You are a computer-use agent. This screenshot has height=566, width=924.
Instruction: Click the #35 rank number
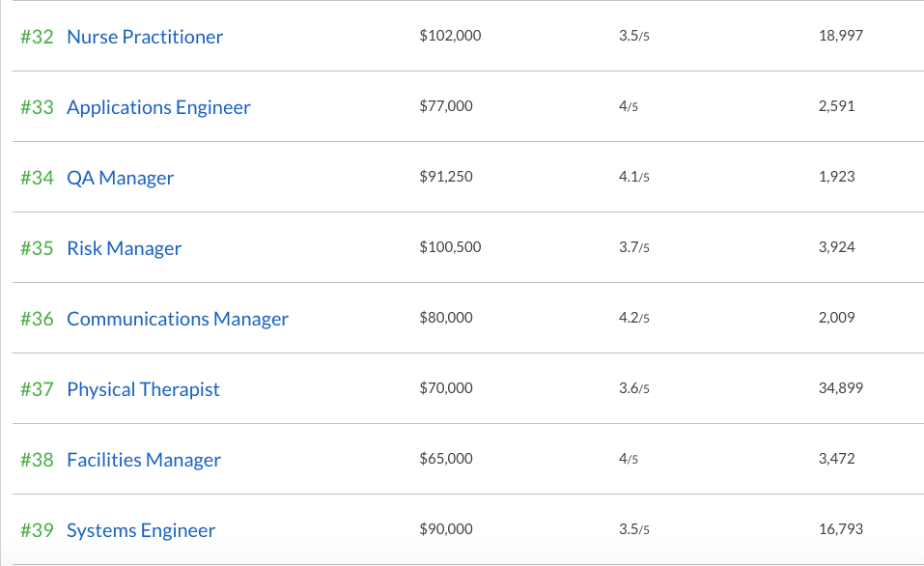click(x=37, y=248)
